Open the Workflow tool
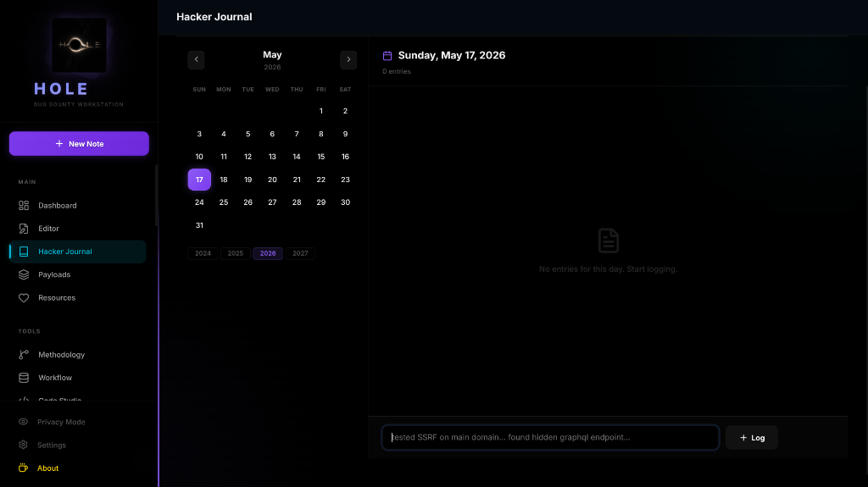 (x=77, y=378)
